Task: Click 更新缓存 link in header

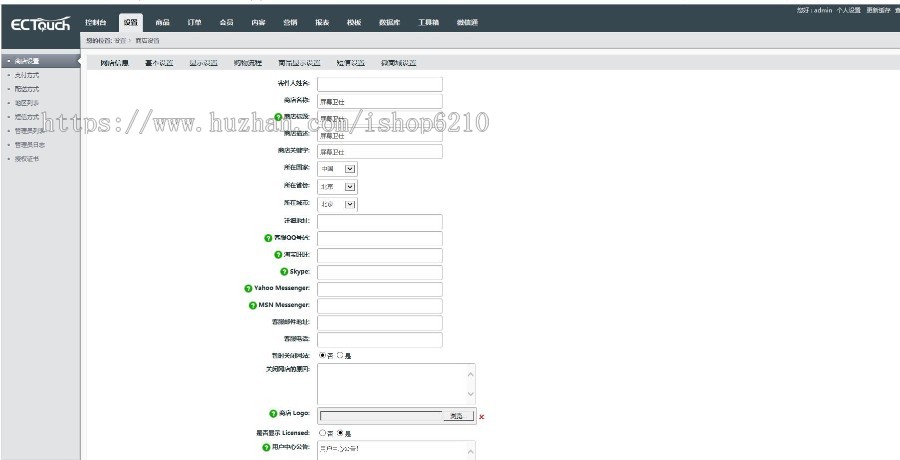Action: click(x=879, y=10)
